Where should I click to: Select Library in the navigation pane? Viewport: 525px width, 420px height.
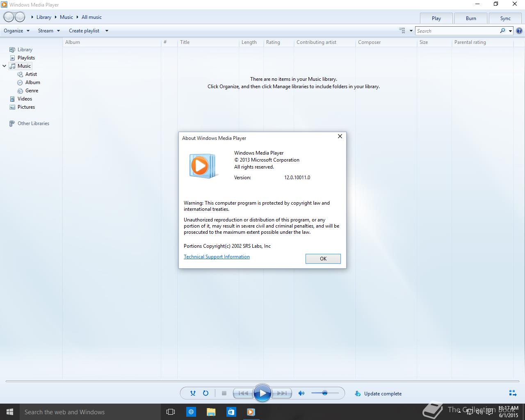click(x=25, y=50)
